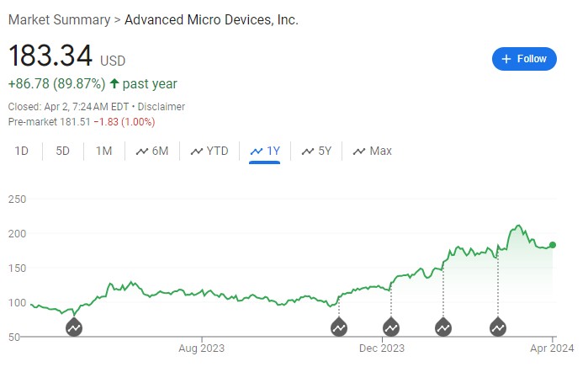Image resolution: width=588 pixels, height=367 pixels.
Task: Show the YTD chart range
Action: pos(209,152)
